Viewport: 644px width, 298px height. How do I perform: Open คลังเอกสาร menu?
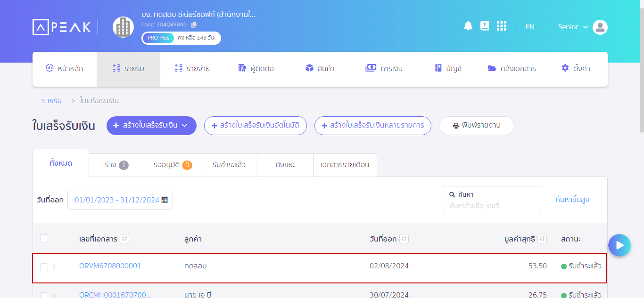coord(512,69)
